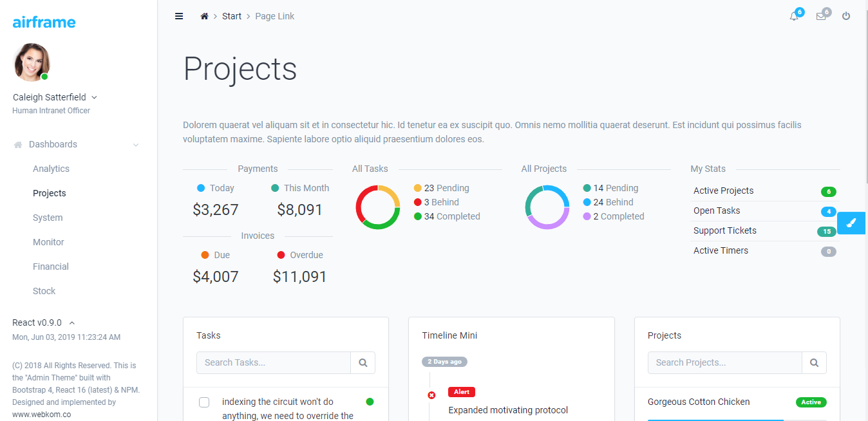
Task: Select Financial in the sidebar menu
Action: coord(51,267)
